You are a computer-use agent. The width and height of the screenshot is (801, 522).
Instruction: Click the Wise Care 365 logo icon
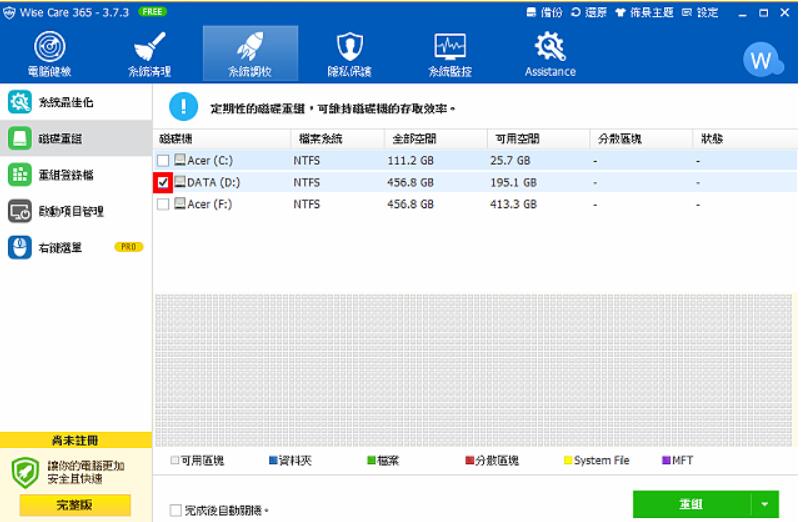[x=9, y=13]
